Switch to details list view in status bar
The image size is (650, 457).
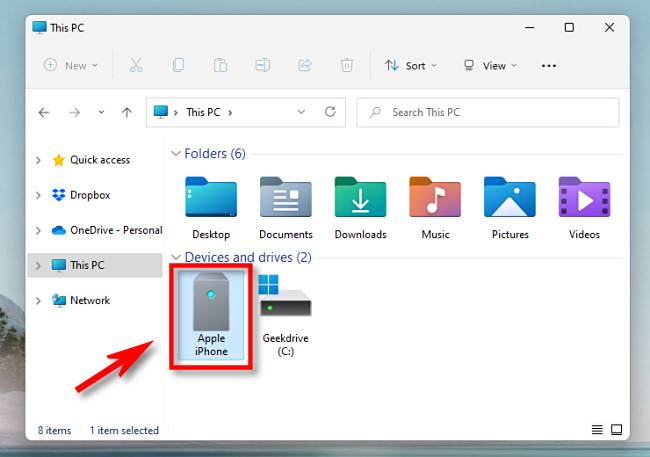[x=597, y=430]
